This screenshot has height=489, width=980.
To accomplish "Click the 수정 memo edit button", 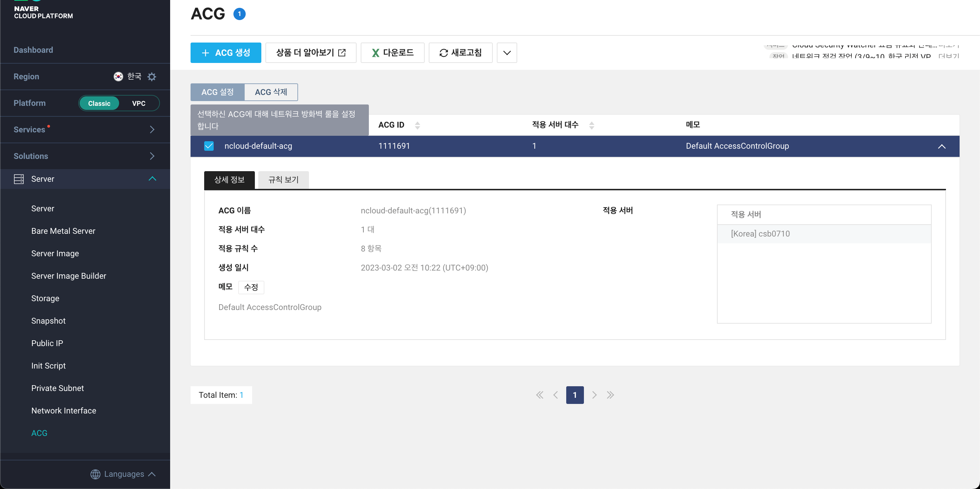I will coord(251,287).
